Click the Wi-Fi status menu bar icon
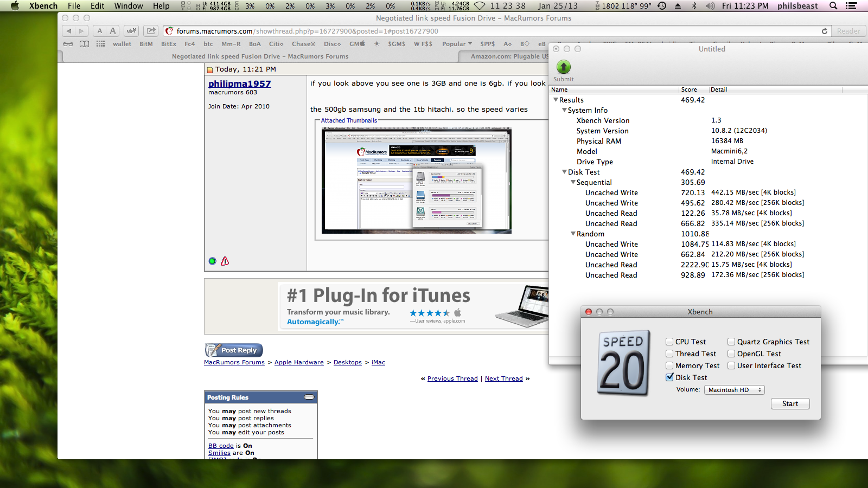The width and height of the screenshot is (868, 488). [480, 6]
